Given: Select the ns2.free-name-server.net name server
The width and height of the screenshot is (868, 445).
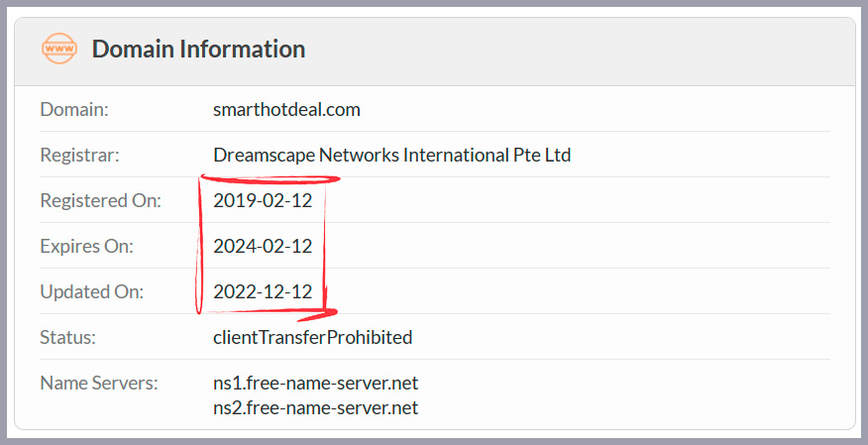Looking at the screenshot, I should (315, 407).
